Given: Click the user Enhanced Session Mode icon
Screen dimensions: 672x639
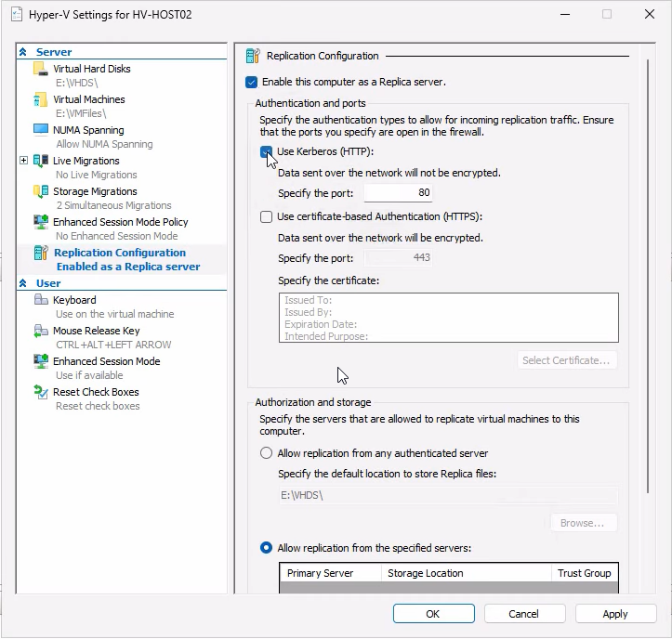Looking at the screenshot, I should pyautogui.click(x=41, y=361).
